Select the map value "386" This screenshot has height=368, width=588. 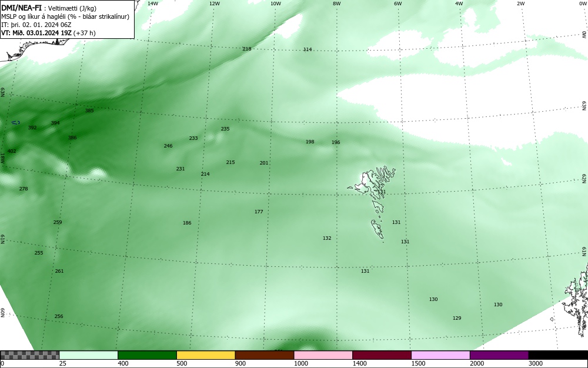(x=72, y=138)
